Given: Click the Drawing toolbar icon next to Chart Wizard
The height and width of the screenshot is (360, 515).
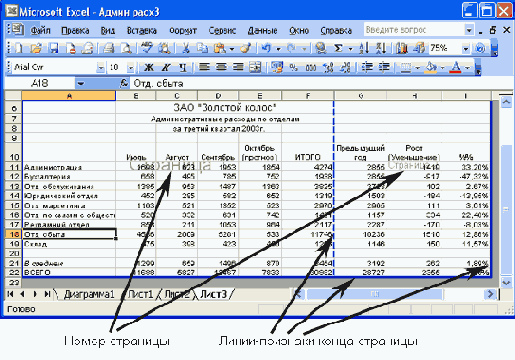Looking at the screenshot, I should pyautogui.click(x=419, y=49).
